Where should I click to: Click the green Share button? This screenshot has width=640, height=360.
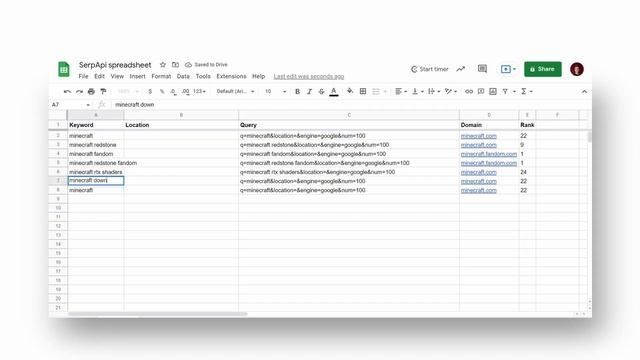(x=542, y=69)
